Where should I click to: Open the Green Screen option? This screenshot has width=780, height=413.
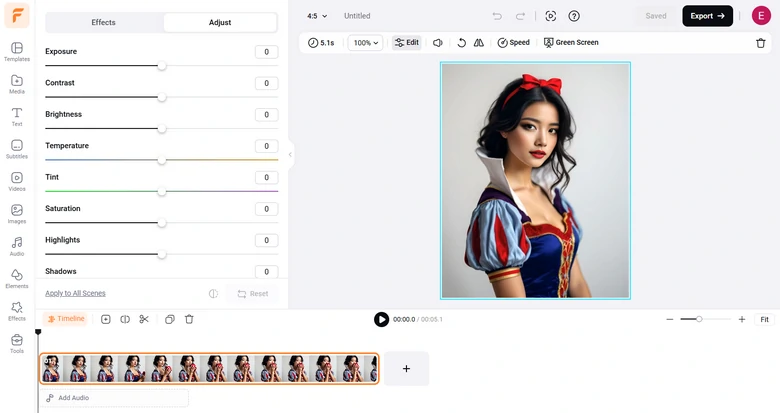coord(571,43)
